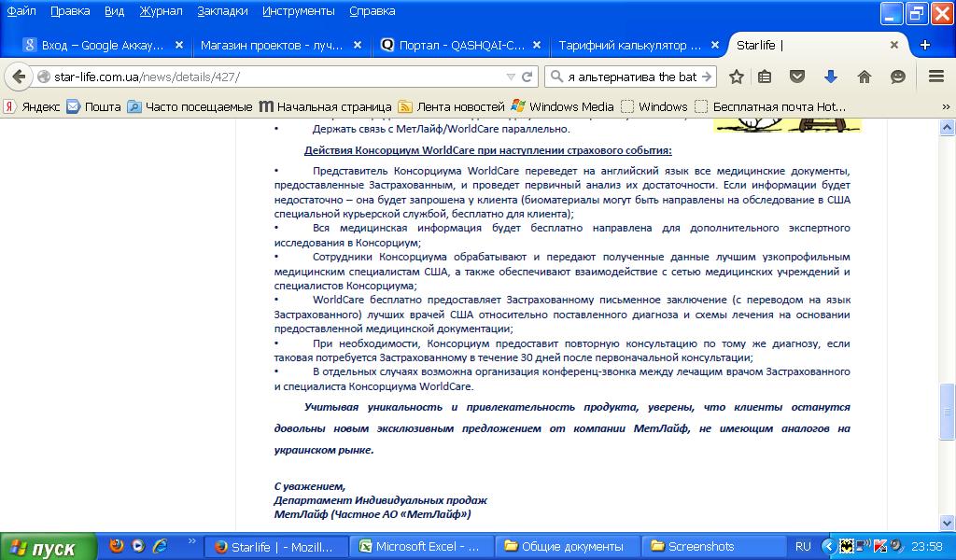This screenshot has height=560, width=956.
Task: Reload the page with the refresh icon
Action: pyautogui.click(x=527, y=77)
